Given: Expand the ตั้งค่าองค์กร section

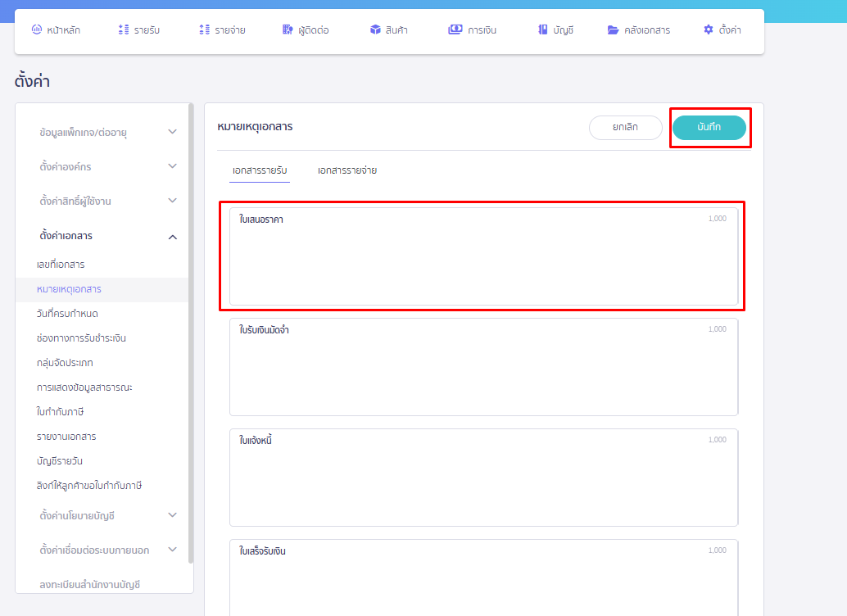Looking at the screenshot, I should 172,166.
